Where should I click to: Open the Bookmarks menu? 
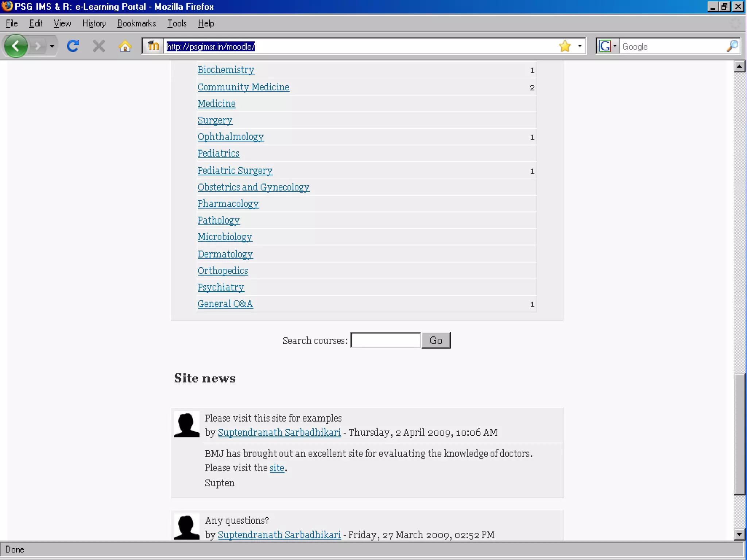(136, 23)
